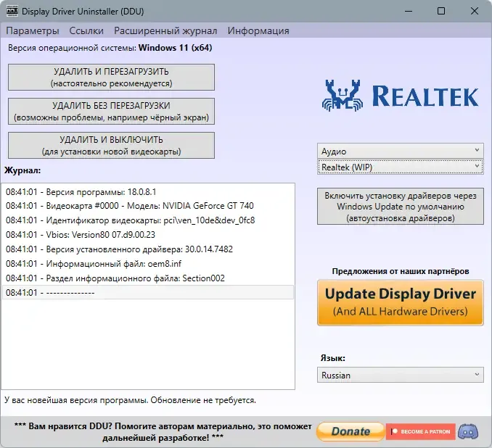Open the Параметры menu

pyautogui.click(x=33, y=30)
